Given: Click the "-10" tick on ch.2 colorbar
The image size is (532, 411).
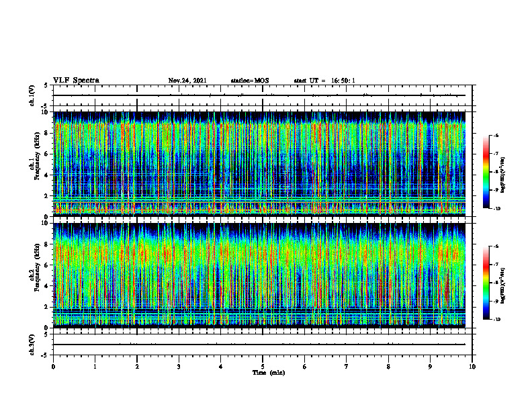Looking at the screenshot, I should 497,320.
